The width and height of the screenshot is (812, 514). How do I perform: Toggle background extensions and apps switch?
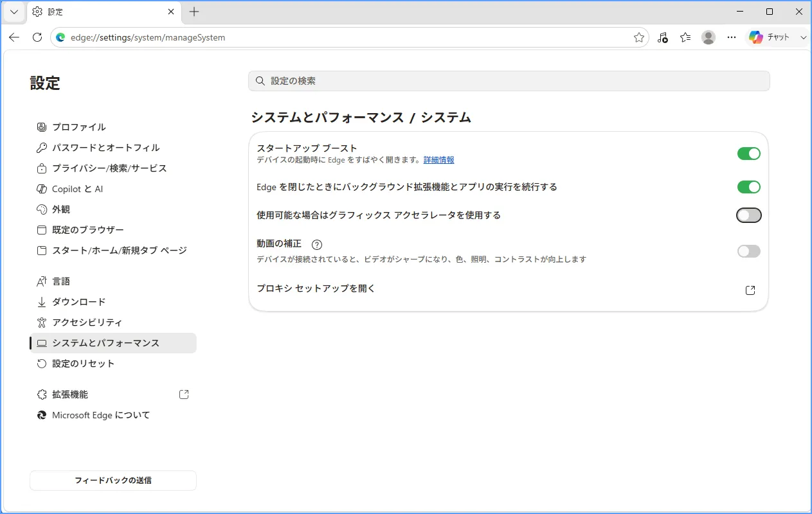pos(749,187)
